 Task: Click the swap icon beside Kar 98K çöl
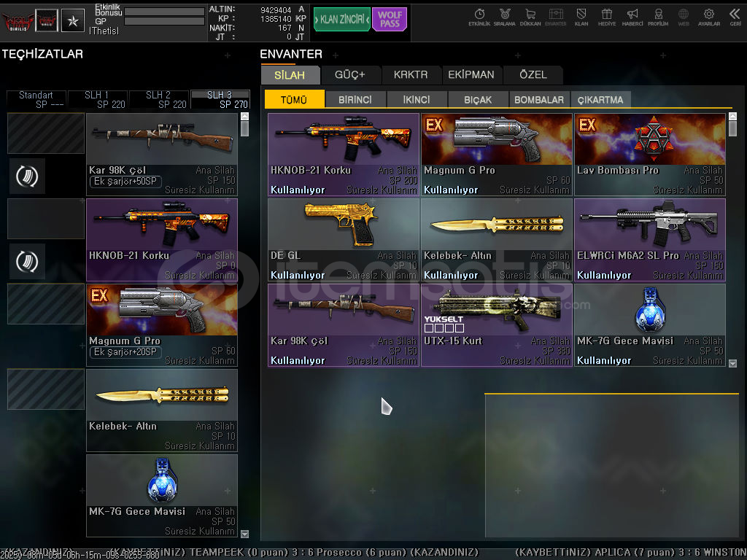[27, 176]
